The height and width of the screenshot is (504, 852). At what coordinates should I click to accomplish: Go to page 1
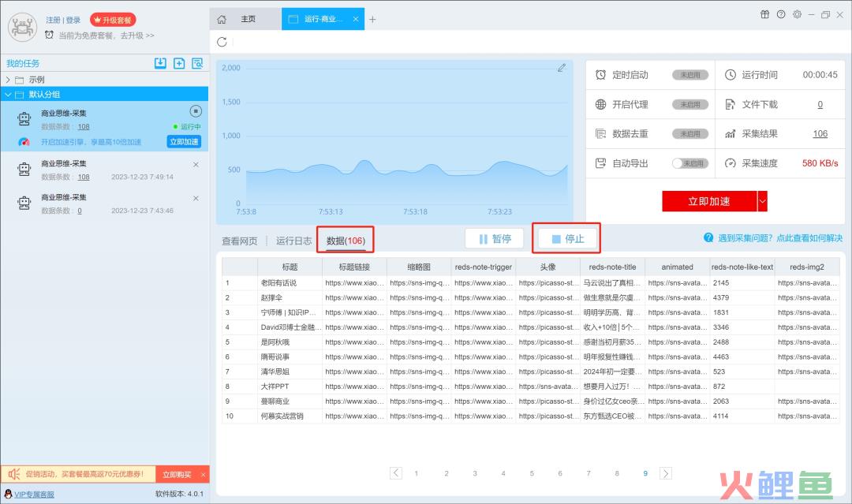pyautogui.click(x=417, y=473)
